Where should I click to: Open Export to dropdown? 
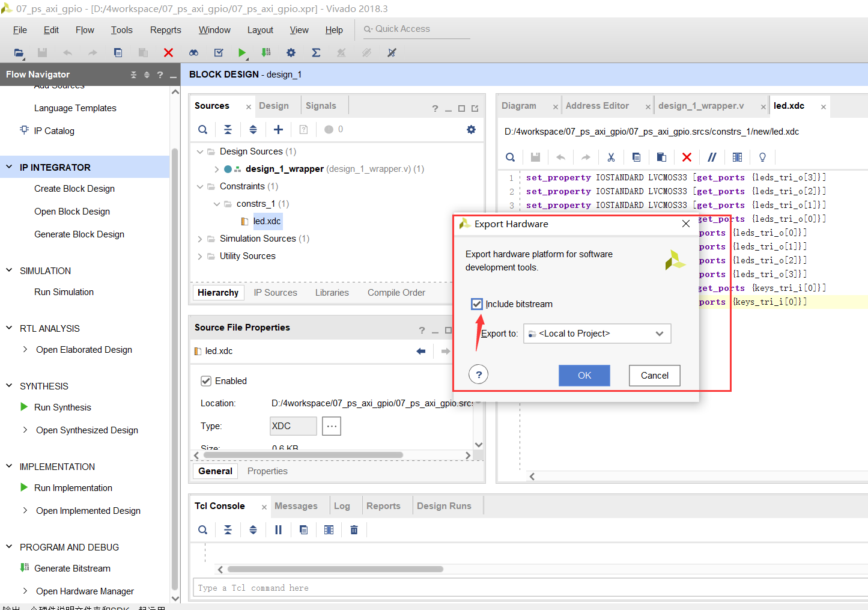click(x=597, y=334)
